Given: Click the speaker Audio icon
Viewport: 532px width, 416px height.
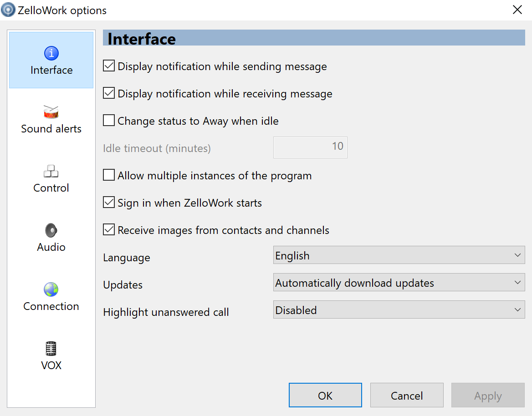Looking at the screenshot, I should tap(51, 231).
